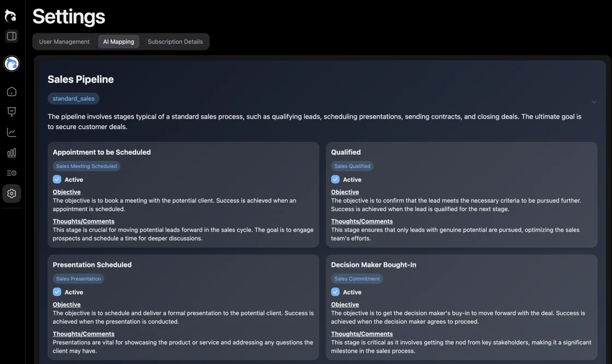
Task: Open the presentation board icon in sidebar
Action: pos(11,112)
